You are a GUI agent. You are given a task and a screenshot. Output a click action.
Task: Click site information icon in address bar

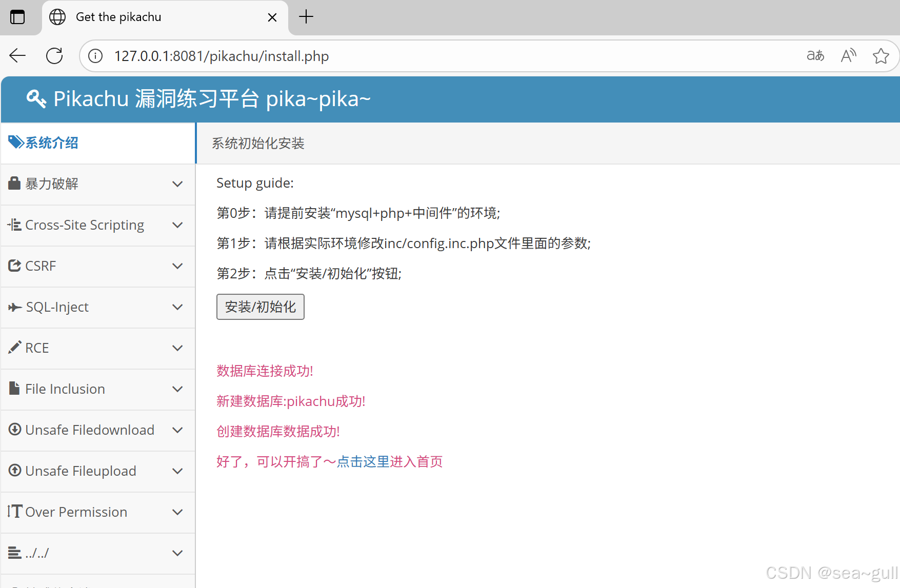click(95, 56)
